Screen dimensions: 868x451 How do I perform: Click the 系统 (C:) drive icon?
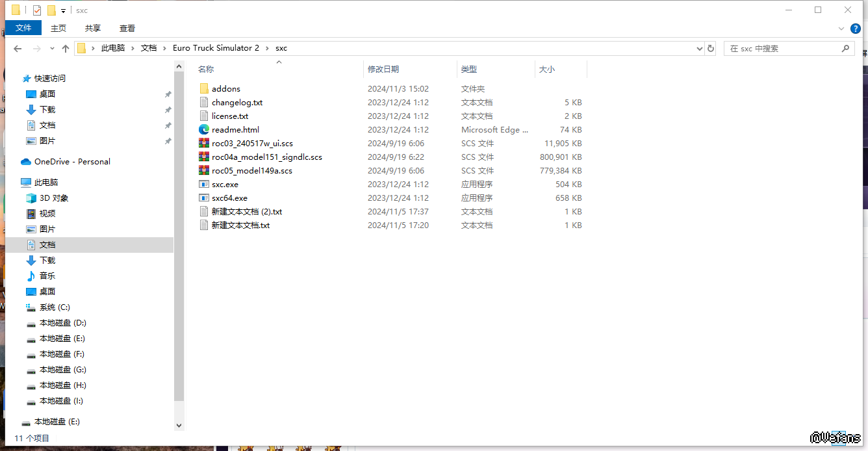point(31,307)
